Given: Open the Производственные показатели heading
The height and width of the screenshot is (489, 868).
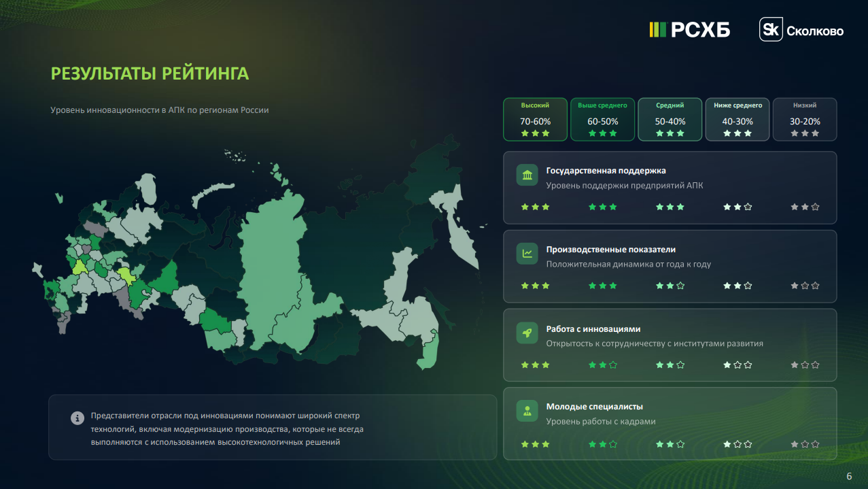Looking at the screenshot, I should (610, 250).
